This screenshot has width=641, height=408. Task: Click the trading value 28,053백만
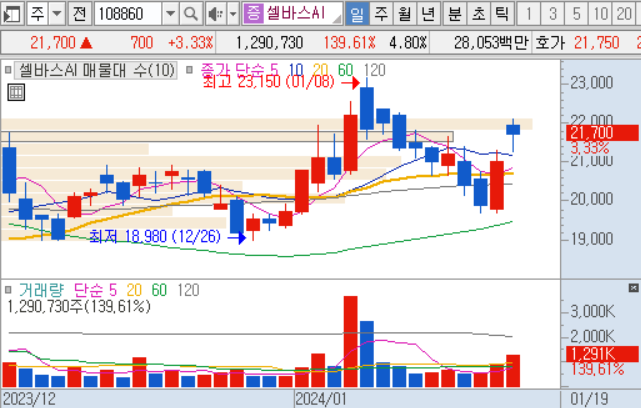(491, 43)
